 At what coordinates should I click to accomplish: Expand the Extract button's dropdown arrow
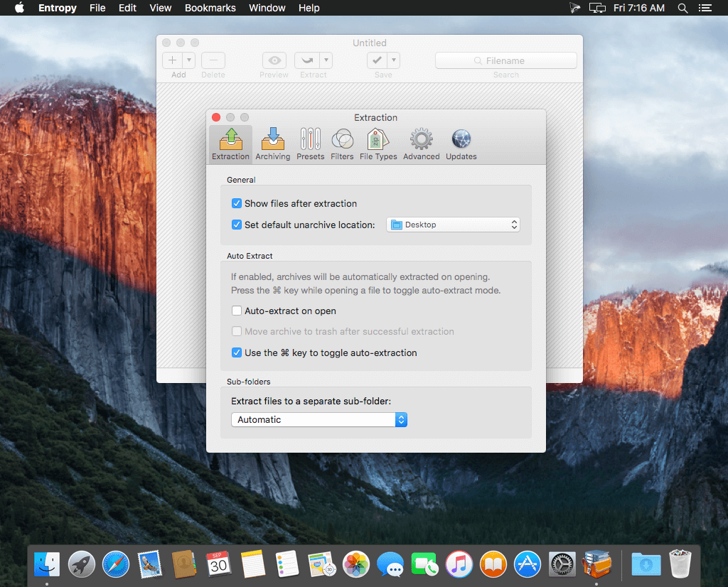click(326, 60)
